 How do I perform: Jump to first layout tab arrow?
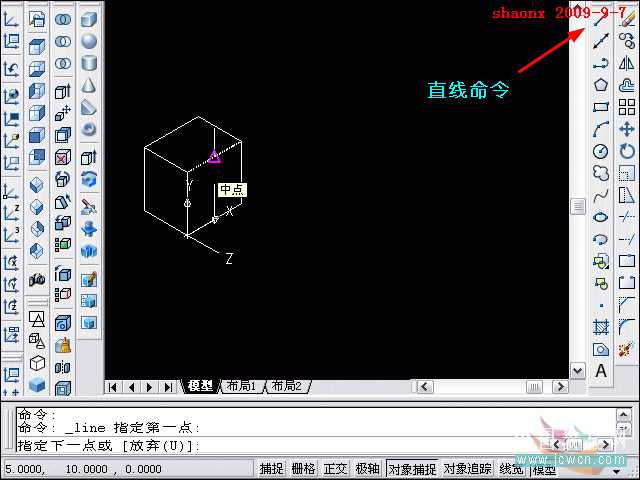[x=113, y=387]
